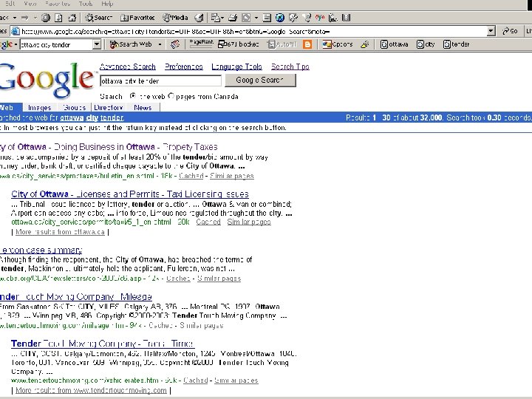Select 'pages from Canada' radio button
The height and width of the screenshot is (399, 532).
pos(171,96)
